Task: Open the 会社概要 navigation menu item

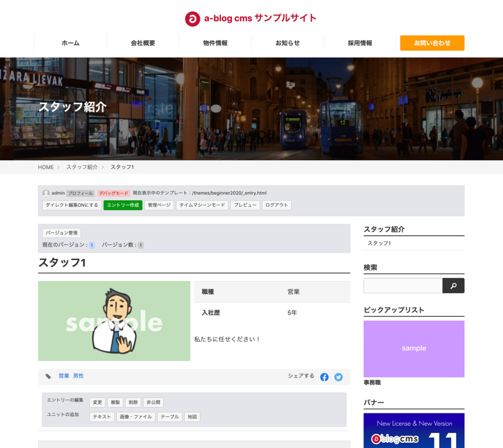Action: 142,43
